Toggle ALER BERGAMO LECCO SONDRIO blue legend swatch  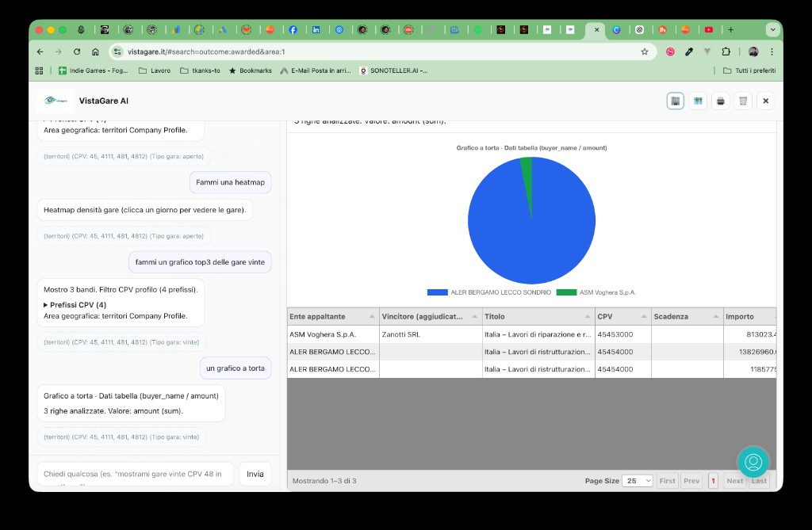tap(437, 292)
